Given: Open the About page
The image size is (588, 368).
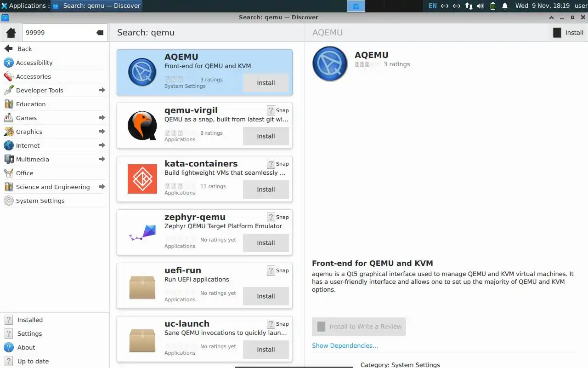Looking at the screenshot, I should pyautogui.click(x=55, y=347).
